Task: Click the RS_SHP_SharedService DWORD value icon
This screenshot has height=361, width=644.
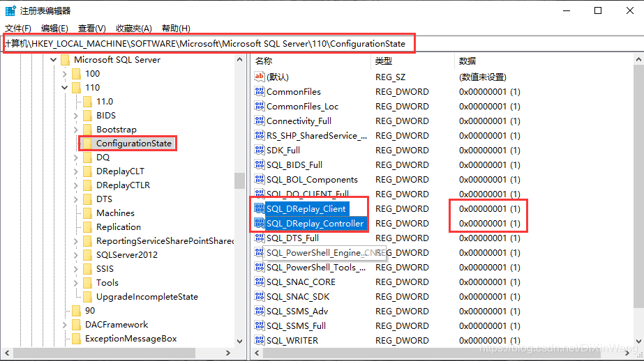Action: tap(259, 135)
